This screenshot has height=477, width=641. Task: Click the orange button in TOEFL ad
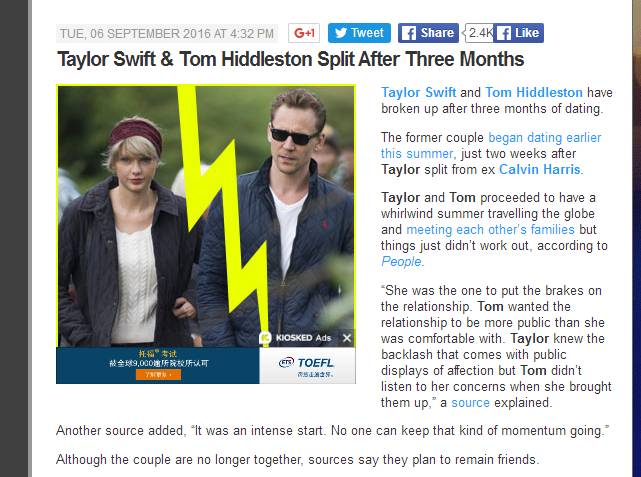pyautogui.click(x=158, y=374)
